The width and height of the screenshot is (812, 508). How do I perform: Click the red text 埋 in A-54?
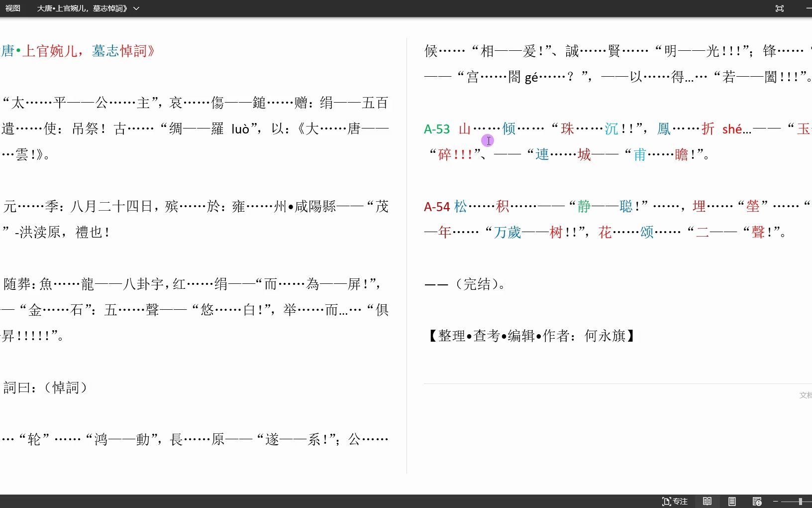(x=700, y=207)
